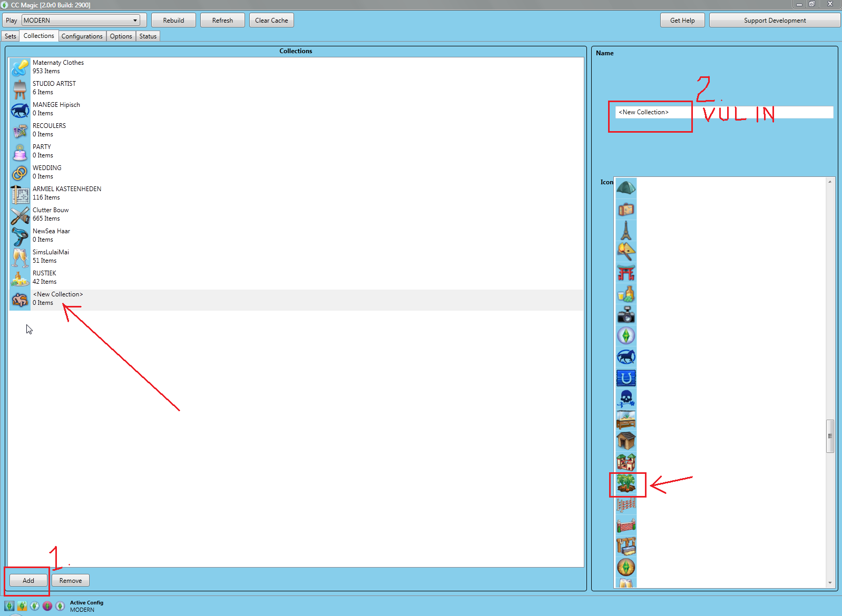Viewport: 842px width, 616px height.
Task: Click the Refresh button
Action: click(x=222, y=21)
